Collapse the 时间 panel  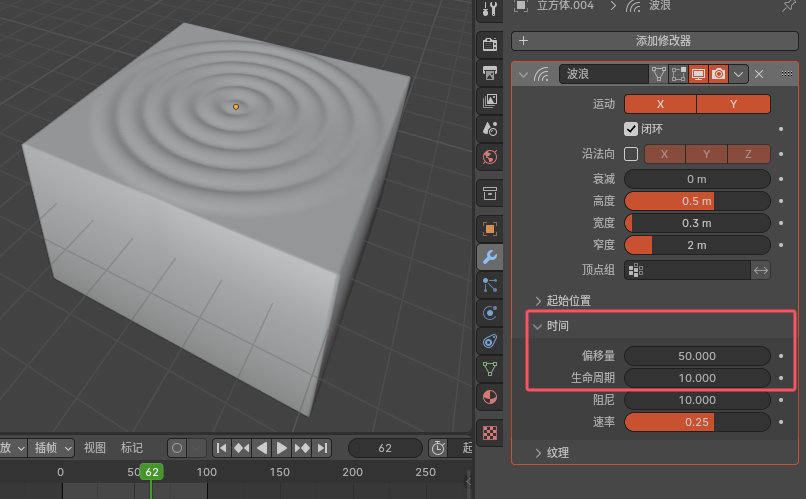(x=558, y=326)
